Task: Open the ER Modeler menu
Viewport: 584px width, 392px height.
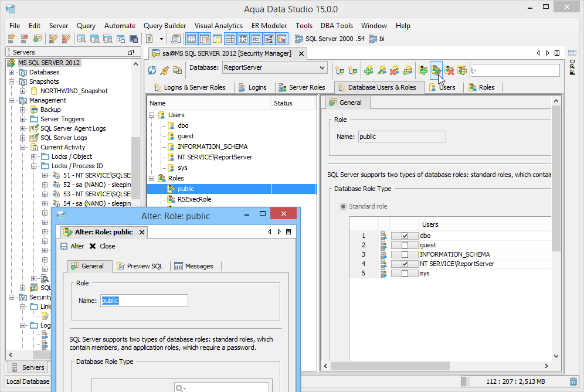Action: point(269,26)
